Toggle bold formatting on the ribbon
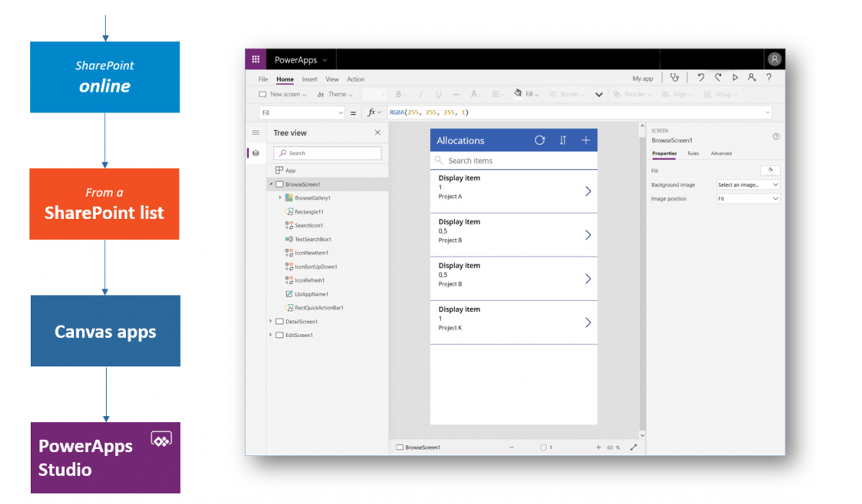The height and width of the screenshot is (504, 862). point(399,93)
